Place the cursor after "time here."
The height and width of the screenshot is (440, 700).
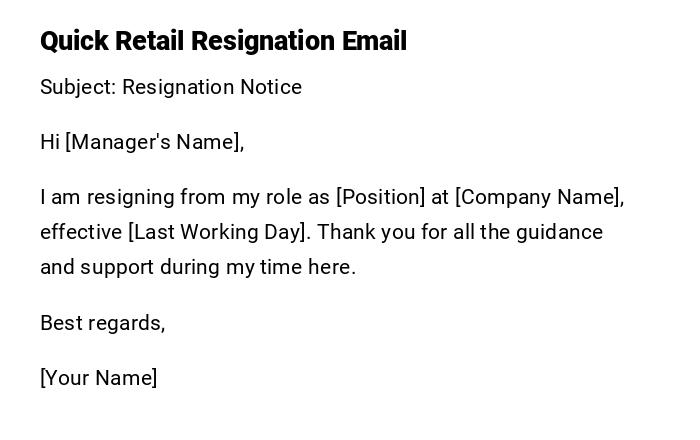tap(357, 267)
